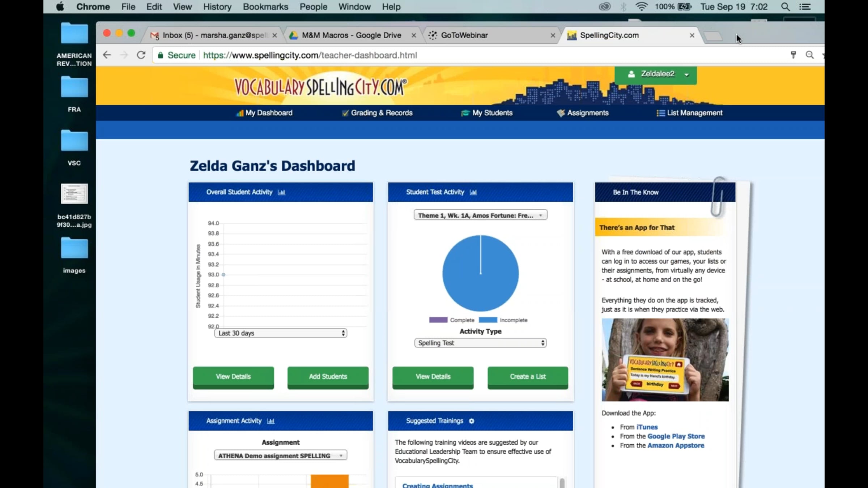Click View Details under Student Test Activity
The height and width of the screenshot is (488, 868).
[433, 377]
